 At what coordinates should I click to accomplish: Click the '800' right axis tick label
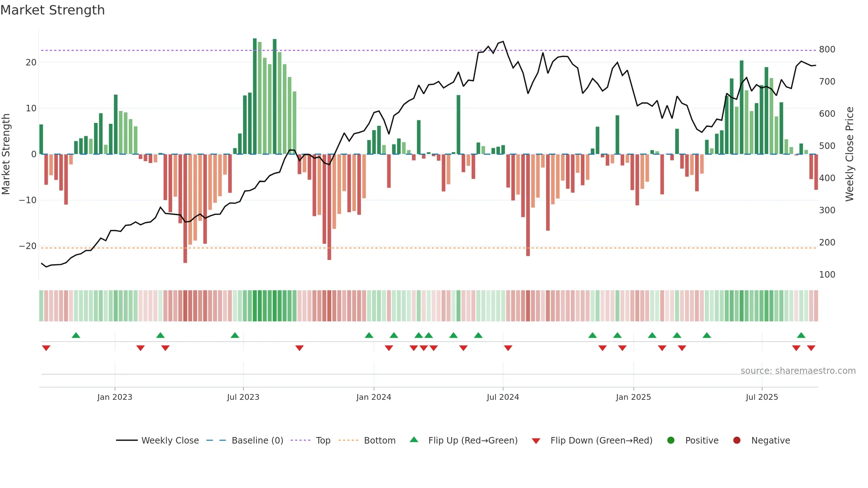(827, 50)
